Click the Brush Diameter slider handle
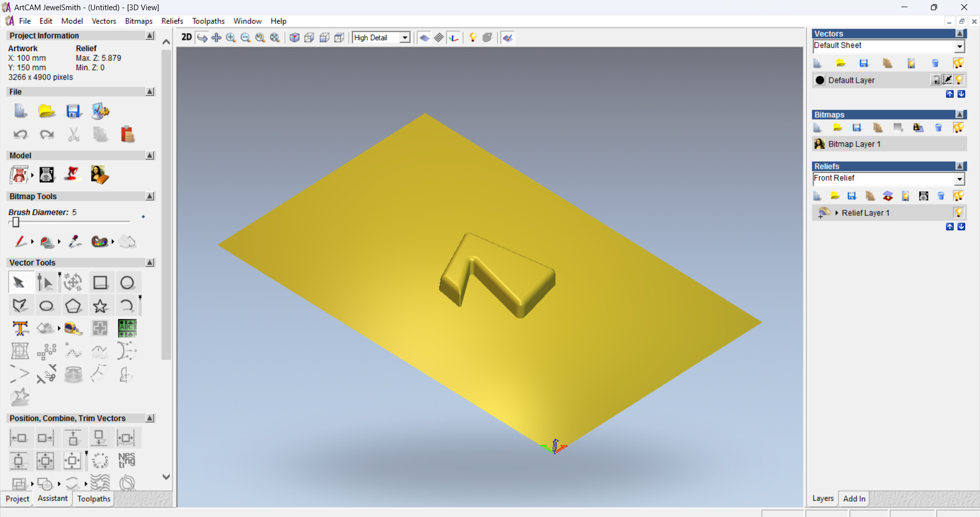The image size is (980, 517). click(x=16, y=222)
